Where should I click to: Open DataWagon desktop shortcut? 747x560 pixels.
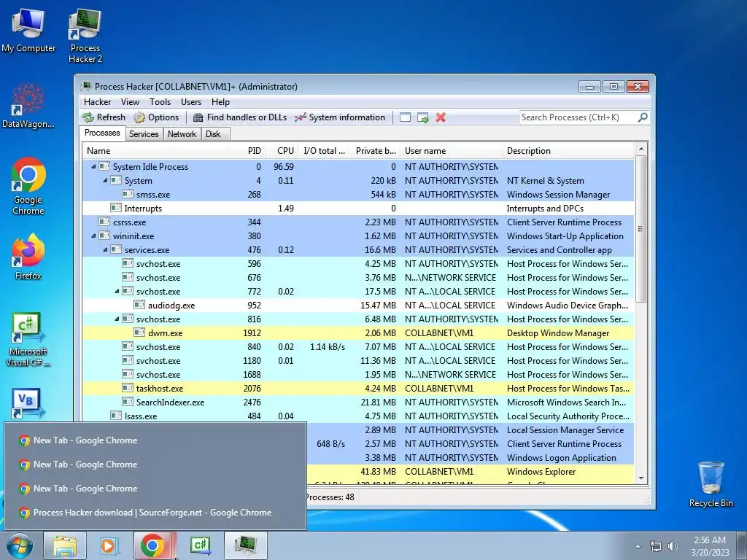[x=28, y=105]
